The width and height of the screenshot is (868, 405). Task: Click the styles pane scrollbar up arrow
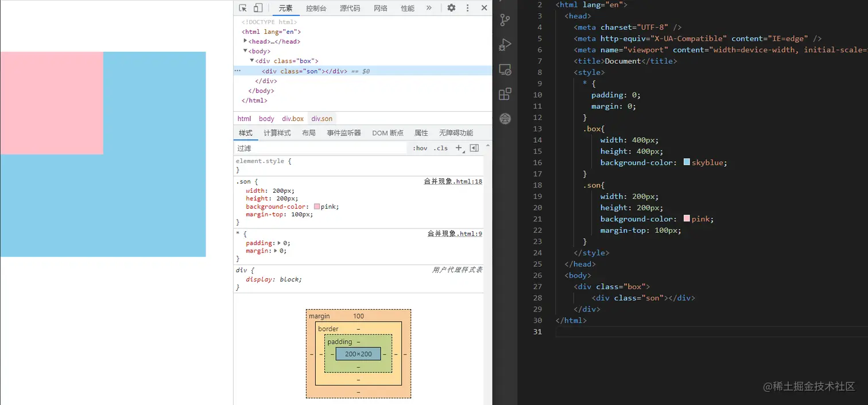[x=488, y=146]
